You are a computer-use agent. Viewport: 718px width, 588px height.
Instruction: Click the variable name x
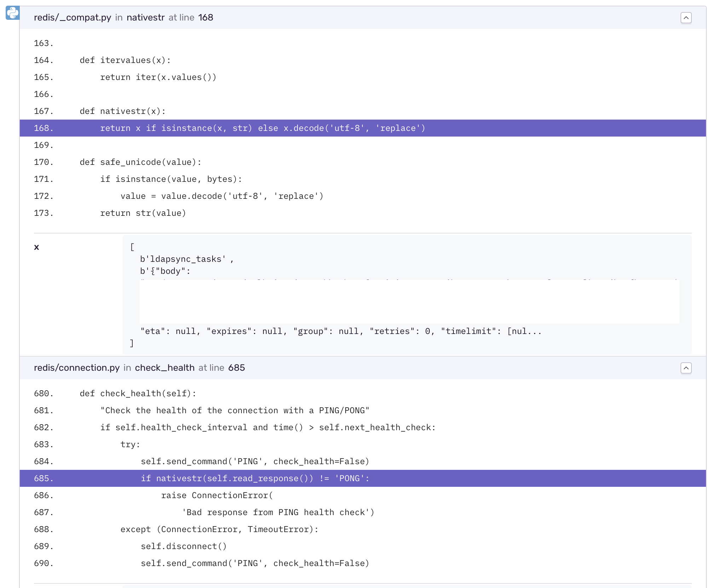pos(36,247)
